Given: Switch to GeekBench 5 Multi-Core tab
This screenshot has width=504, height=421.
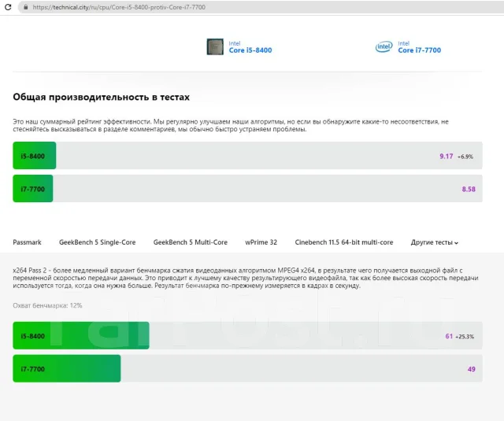Looking at the screenshot, I should point(191,242).
